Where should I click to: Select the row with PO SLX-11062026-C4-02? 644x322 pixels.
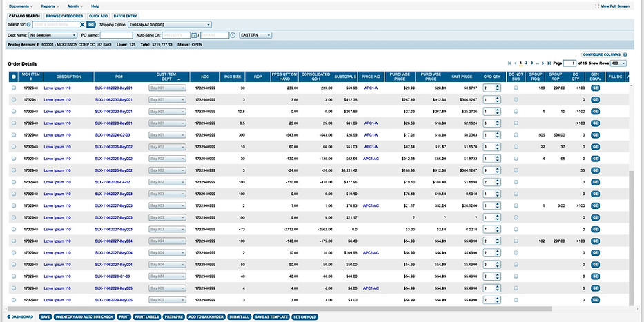[14, 182]
